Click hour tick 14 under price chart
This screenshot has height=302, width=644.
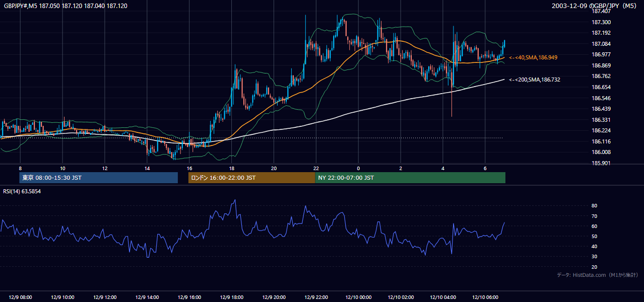click(x=147, y=168)
